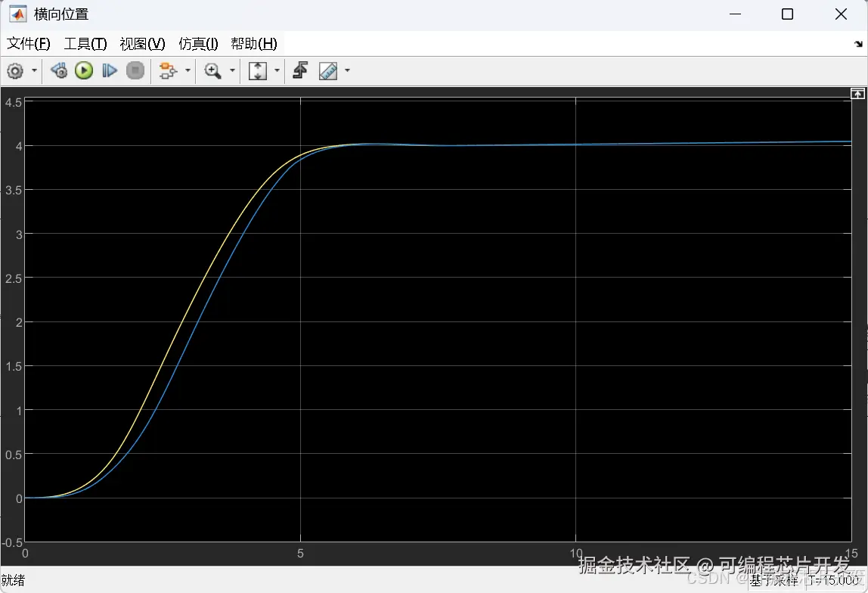Screen dimensions: 868x593
Task: Click the 就绪 status text
Action: coord(14,580)
